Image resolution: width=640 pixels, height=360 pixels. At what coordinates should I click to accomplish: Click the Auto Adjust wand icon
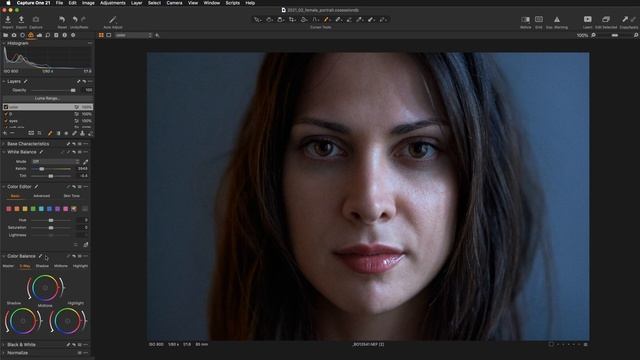point(113,20)
